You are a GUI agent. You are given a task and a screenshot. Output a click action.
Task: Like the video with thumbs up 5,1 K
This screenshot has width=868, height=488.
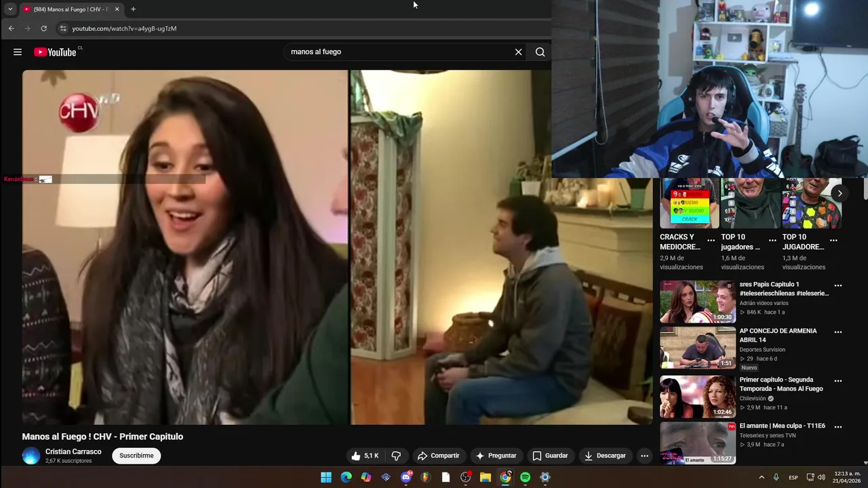click(x=365, y=455)
